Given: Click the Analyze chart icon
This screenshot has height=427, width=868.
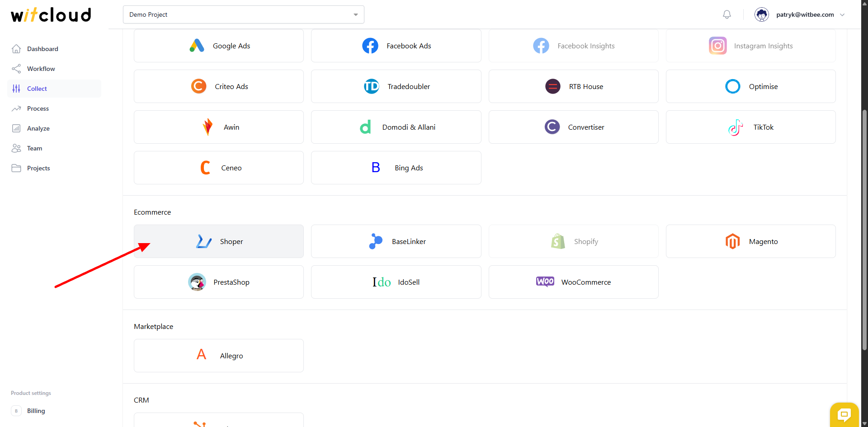Looking at the screenshot, I should [x=16, y=128].
